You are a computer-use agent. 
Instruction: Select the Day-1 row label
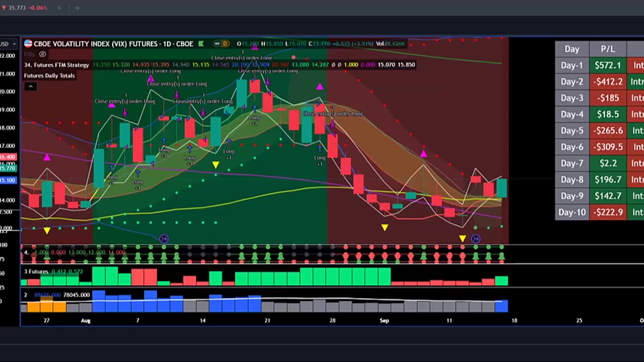[572, 65]
